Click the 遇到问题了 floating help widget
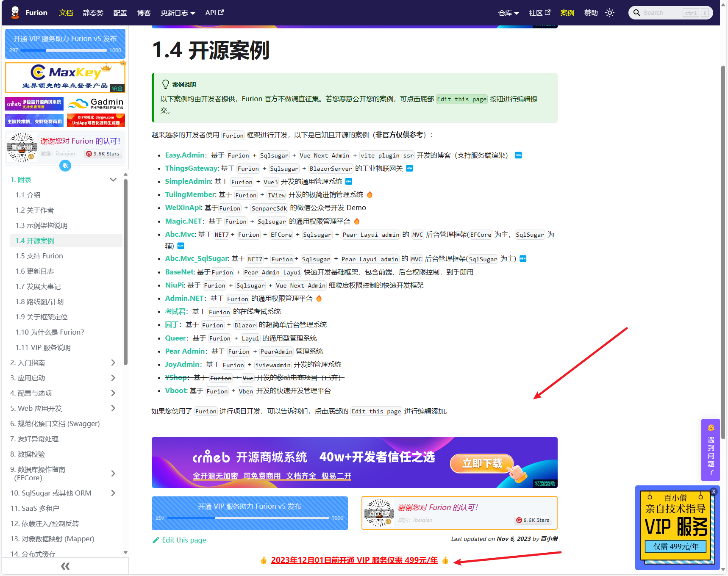The image size is (728, 576). (x=711, y=450)
